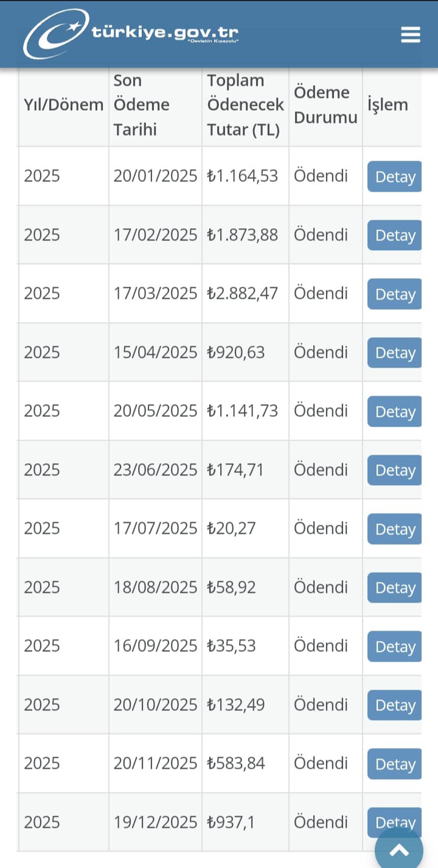The image size is (438, 868).
Task: Click the Yıl/Dönem column header
Action: point(63,105)
